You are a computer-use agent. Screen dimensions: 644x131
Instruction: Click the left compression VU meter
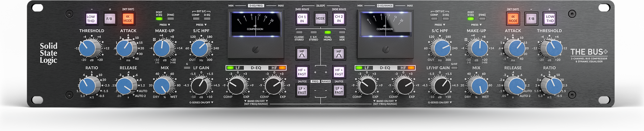[x=255, y=24]
